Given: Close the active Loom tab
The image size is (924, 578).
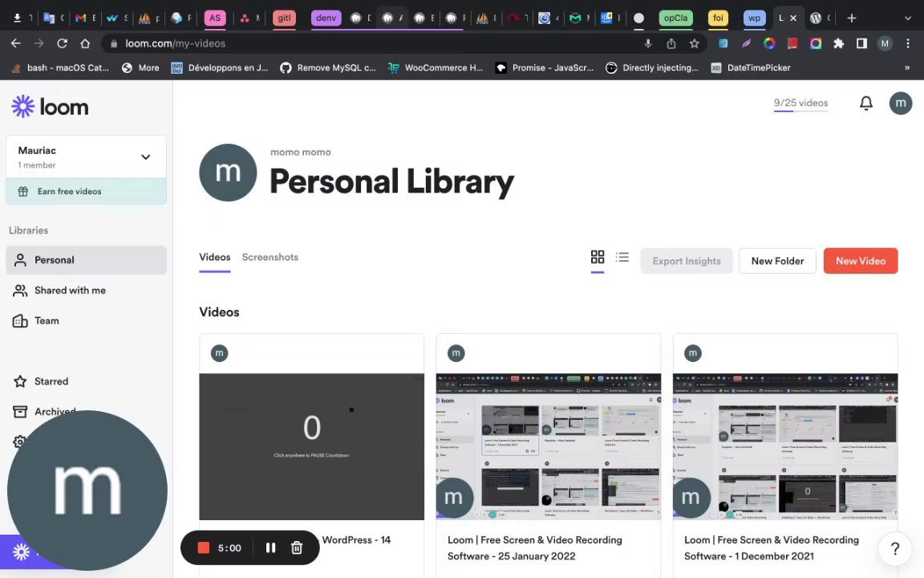Looking at the screenshot, I should [x=793, y=18].
